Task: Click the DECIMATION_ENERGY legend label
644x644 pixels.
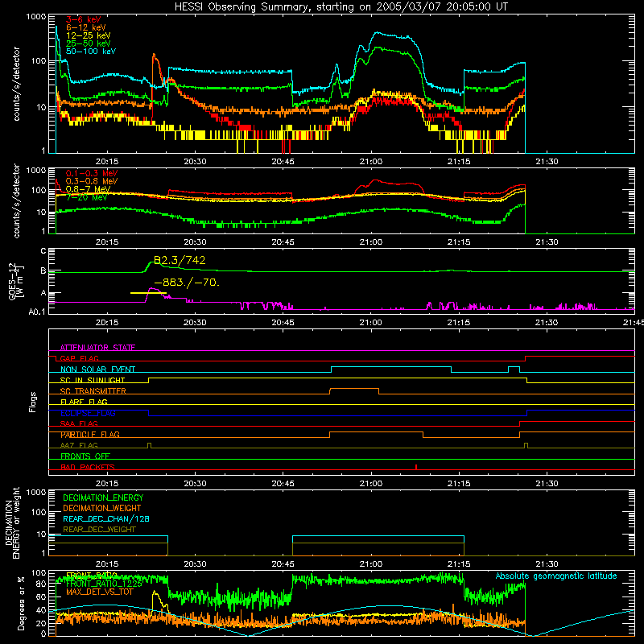Action: point(103,497)
